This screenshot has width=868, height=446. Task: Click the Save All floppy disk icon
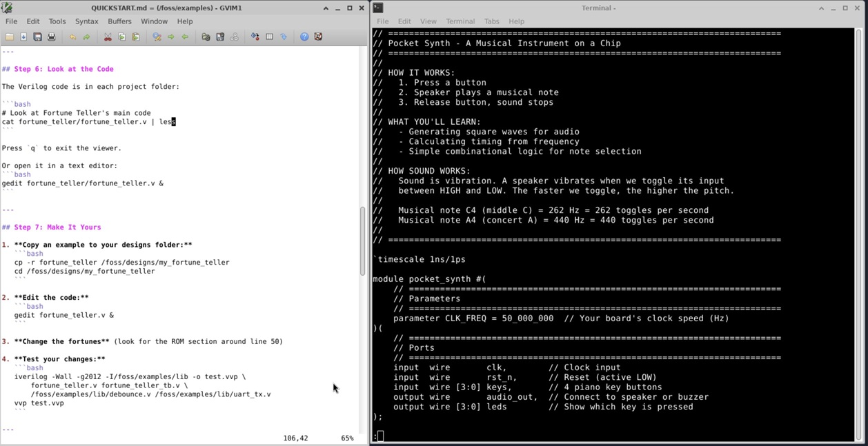coord(38,37)
